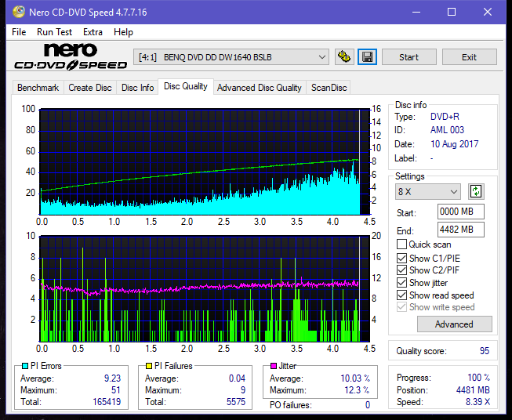Viewport: 512px width, 420px height.
Task: Click the Quality score value 95
Action: (x=485, y=351)
